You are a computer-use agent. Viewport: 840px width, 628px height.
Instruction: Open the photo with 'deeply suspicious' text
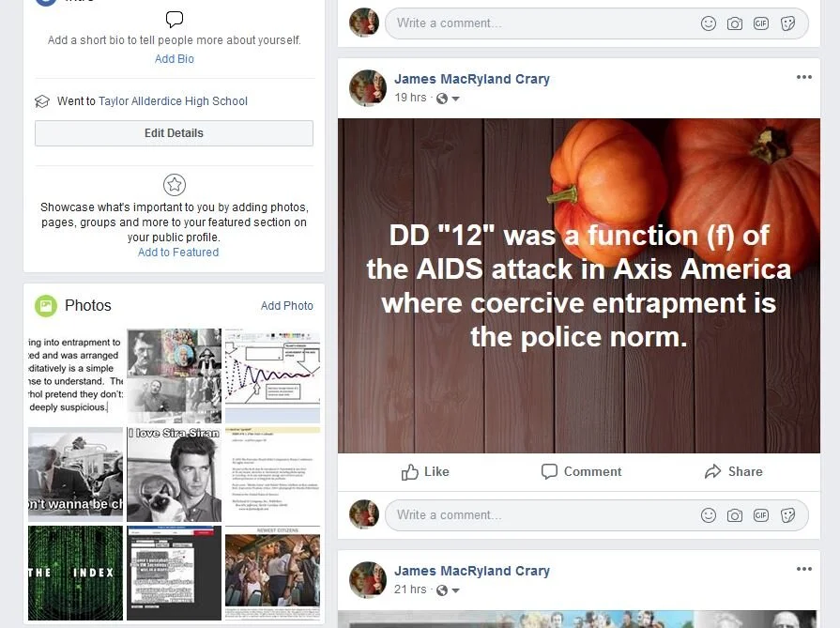click(75, 375)
